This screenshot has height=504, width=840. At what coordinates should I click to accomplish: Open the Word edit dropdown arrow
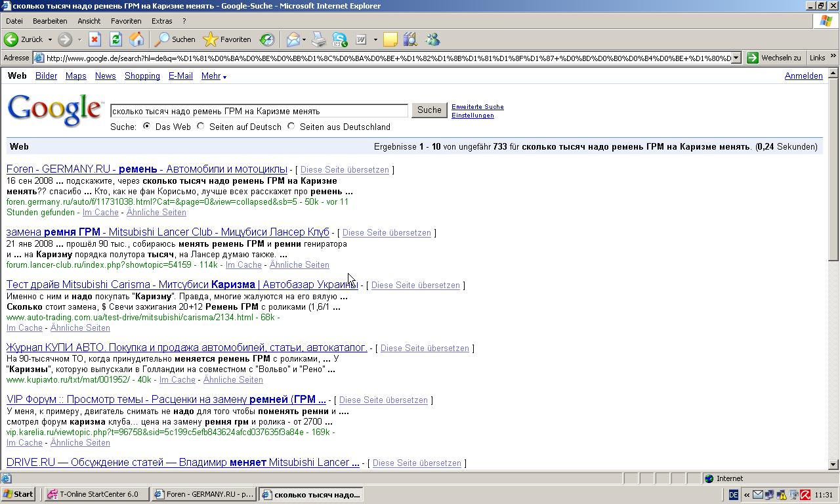click(x=375, y=39)
